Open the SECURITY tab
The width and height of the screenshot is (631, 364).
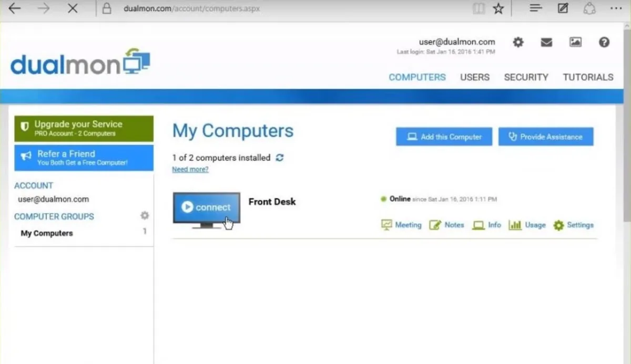pyautogui.click(x=526, y=77)
